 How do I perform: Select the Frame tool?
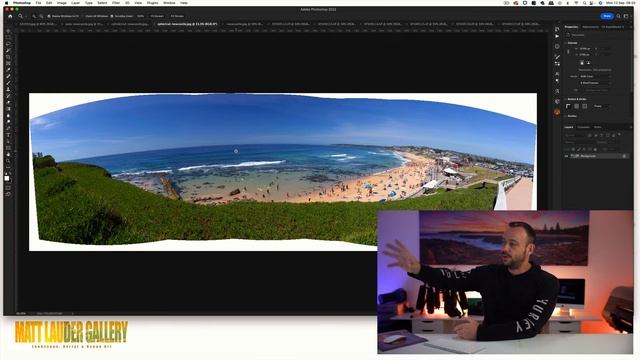pyautogui.click(x=8, y=64)
